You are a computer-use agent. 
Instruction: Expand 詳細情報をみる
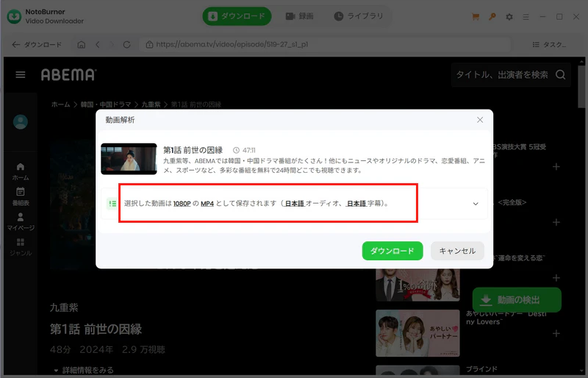[x=84, y=370]
